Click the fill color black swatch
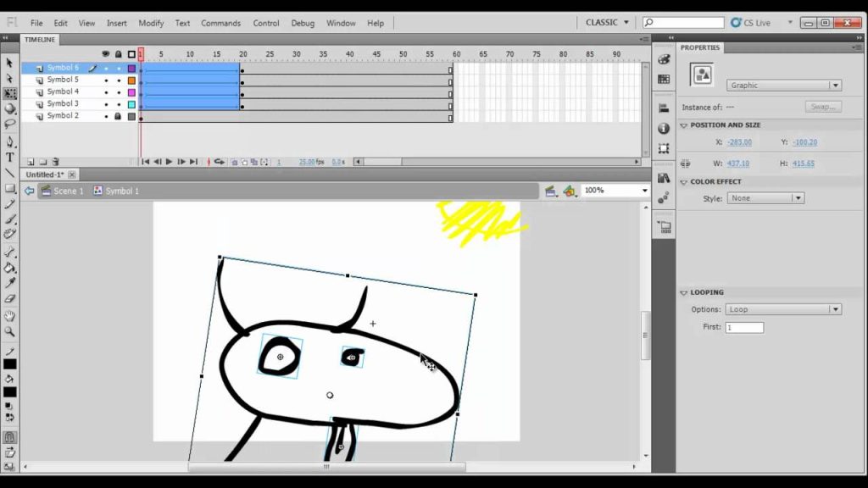 (x=9, y=392)
